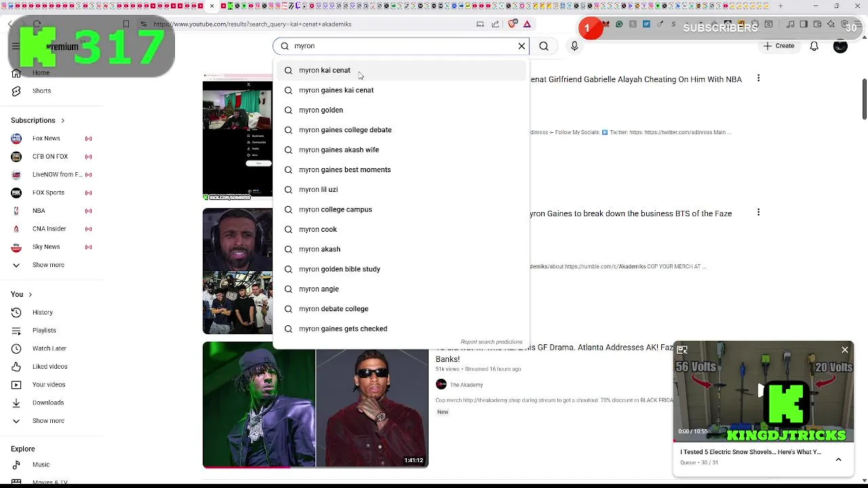Choose suggestion 'myron lil uzi'
Viewport: 868px width, 488px height.
click(x=401, y=190)
